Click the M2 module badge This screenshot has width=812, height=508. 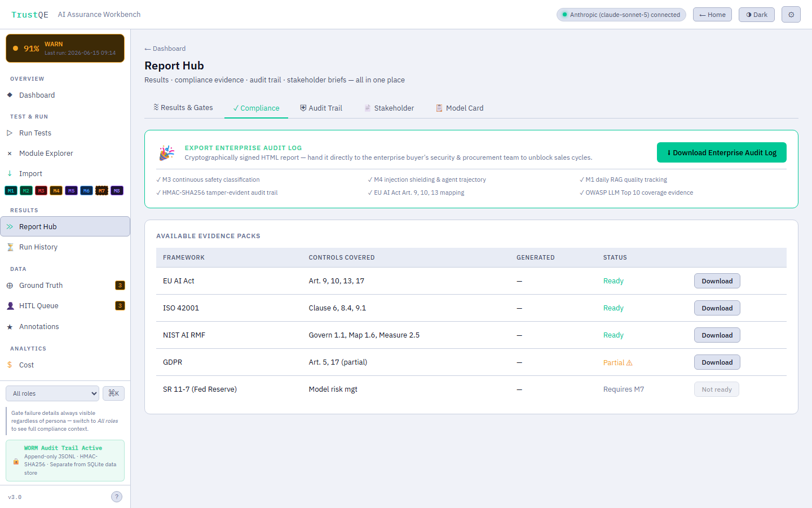click(x=26, y=191)
